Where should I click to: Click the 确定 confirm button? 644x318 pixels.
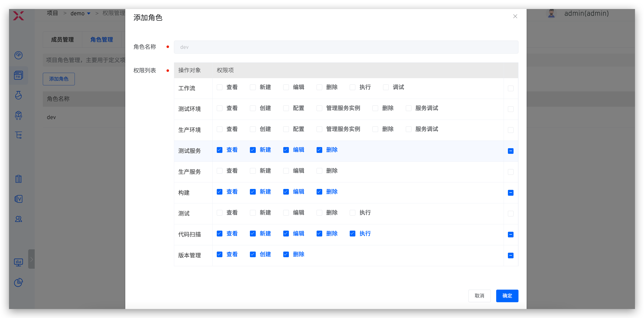[x=507, y=296]
